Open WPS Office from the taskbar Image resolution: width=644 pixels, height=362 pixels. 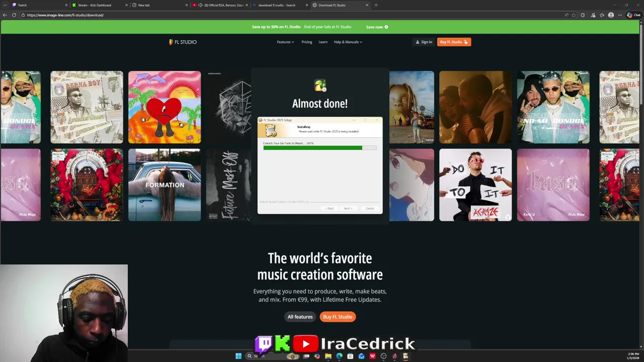tap(372, 356)
